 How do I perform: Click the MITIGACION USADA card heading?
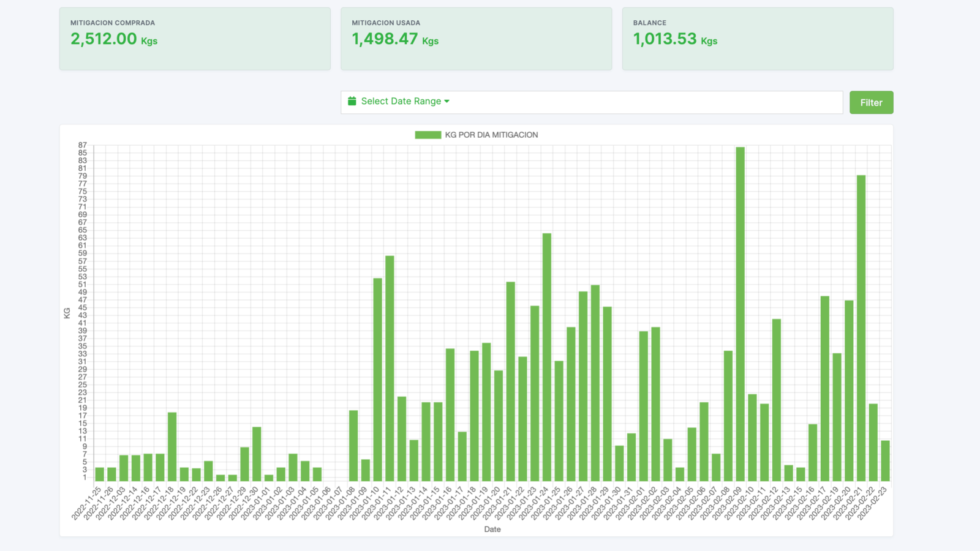[x=386, y=23]
